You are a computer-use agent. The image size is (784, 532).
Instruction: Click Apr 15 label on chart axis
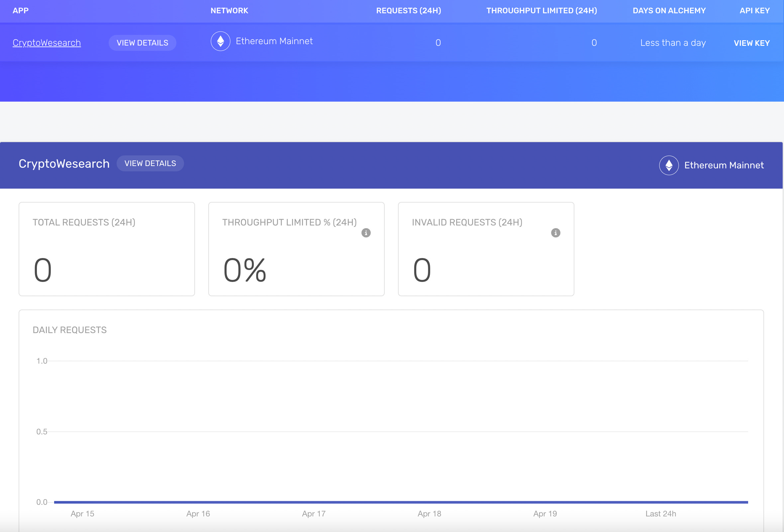pos(82,513)
